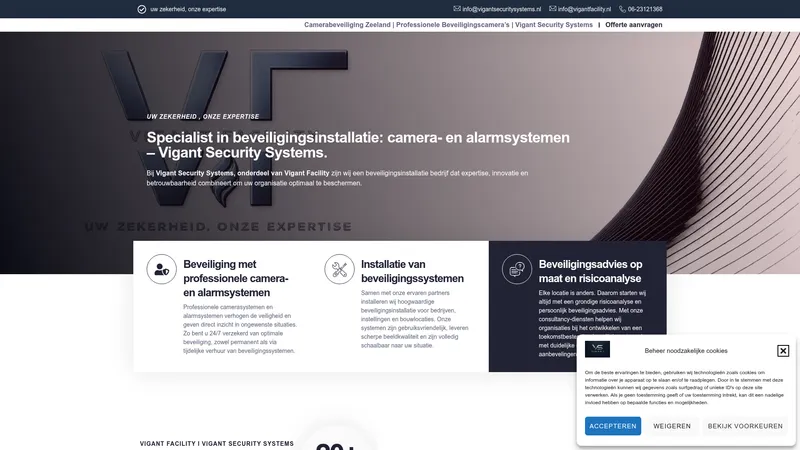Select the 'Installatie van beveiligingssystemen' heading

coord(412,271)
